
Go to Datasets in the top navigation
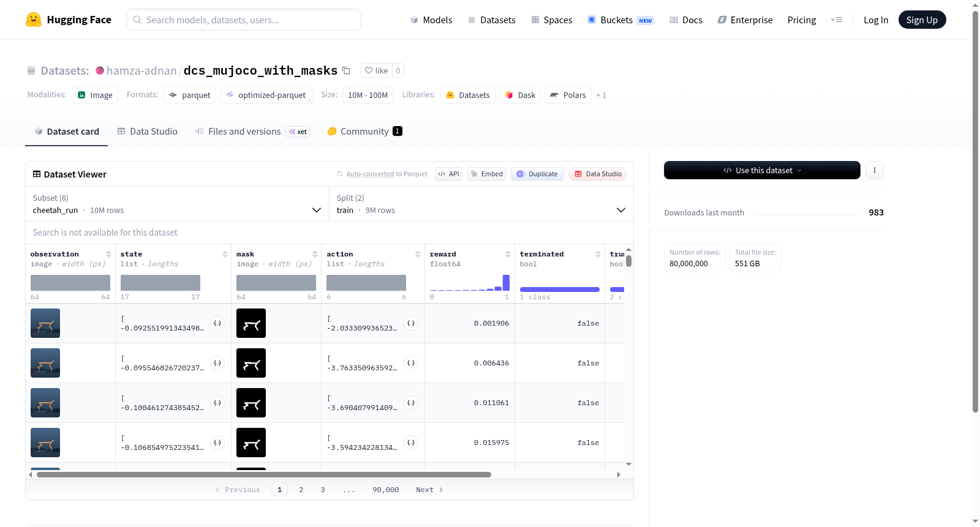point(491,20)
